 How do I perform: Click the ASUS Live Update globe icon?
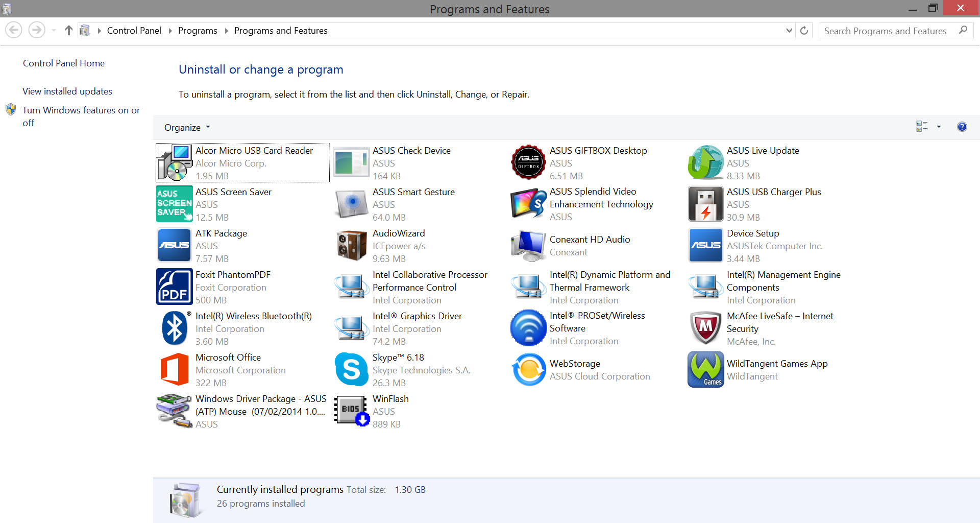coord(706,162)
